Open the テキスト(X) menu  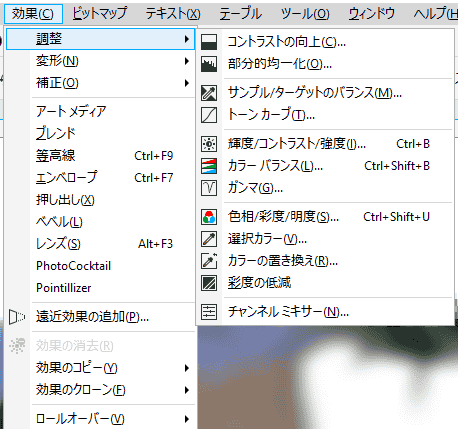coord(173,14)
